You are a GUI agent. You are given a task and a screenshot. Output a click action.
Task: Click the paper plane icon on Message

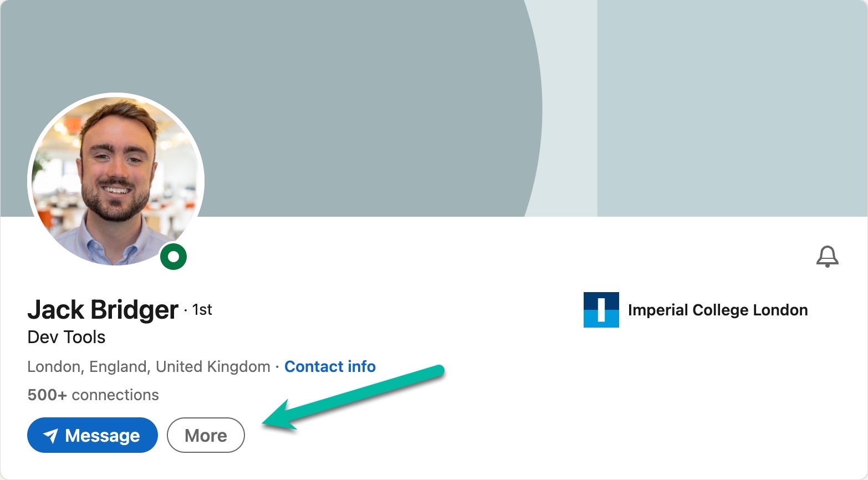(50, 436)
